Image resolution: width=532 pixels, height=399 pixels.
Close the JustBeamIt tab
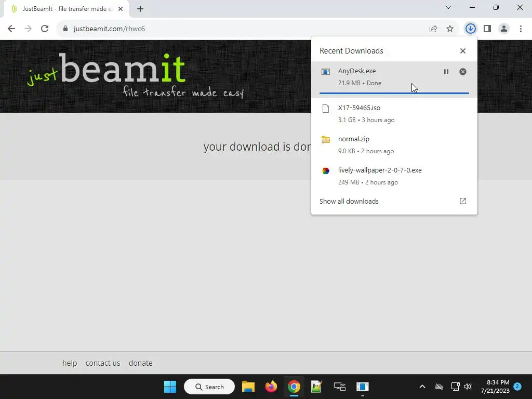pyautogui.click(x=121, y=9)
